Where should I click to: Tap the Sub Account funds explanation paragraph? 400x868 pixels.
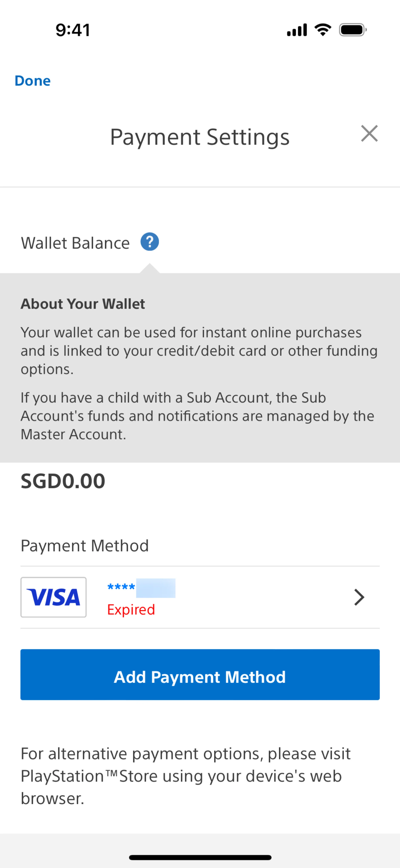(x=197, y=416)
